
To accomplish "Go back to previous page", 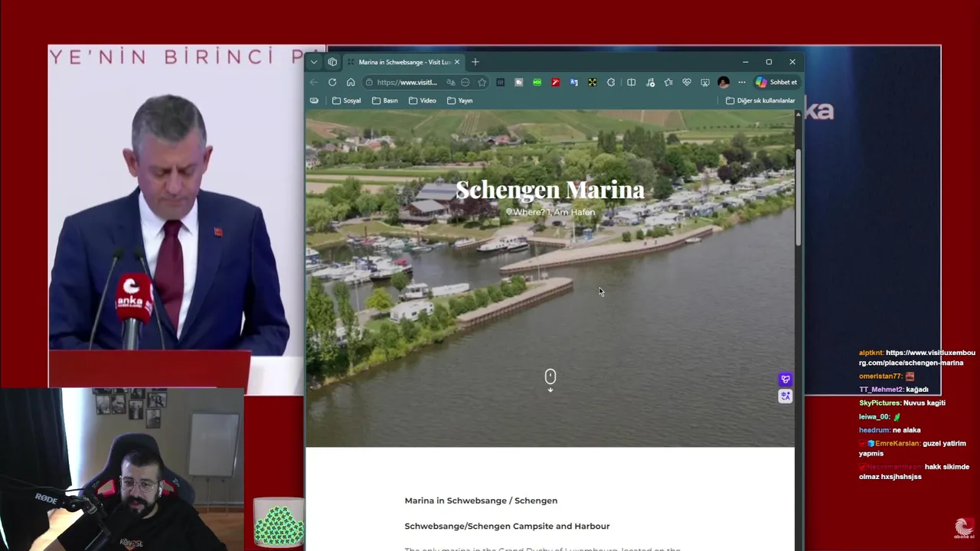I will (314, 82).
